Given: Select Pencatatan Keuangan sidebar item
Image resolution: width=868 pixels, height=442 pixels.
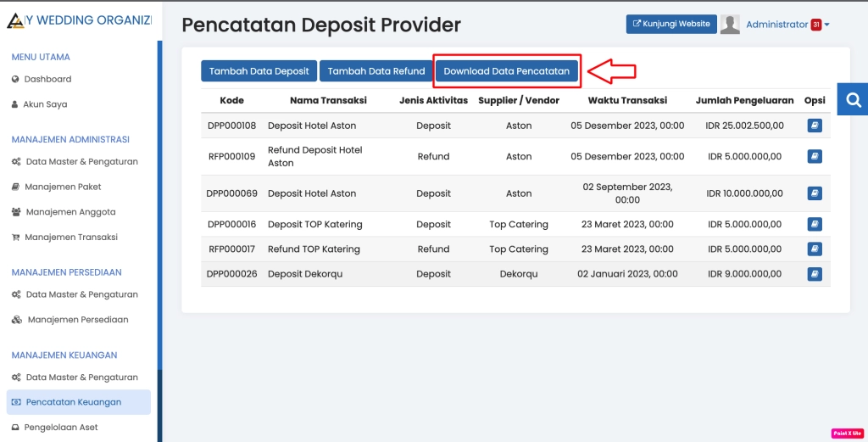Looking at the screenshot, I should (74, 402).
